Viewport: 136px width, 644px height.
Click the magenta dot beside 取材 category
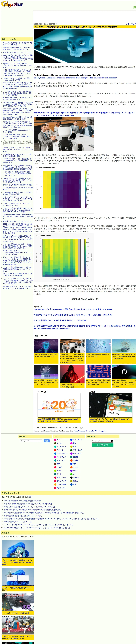[x=71, y=443]
